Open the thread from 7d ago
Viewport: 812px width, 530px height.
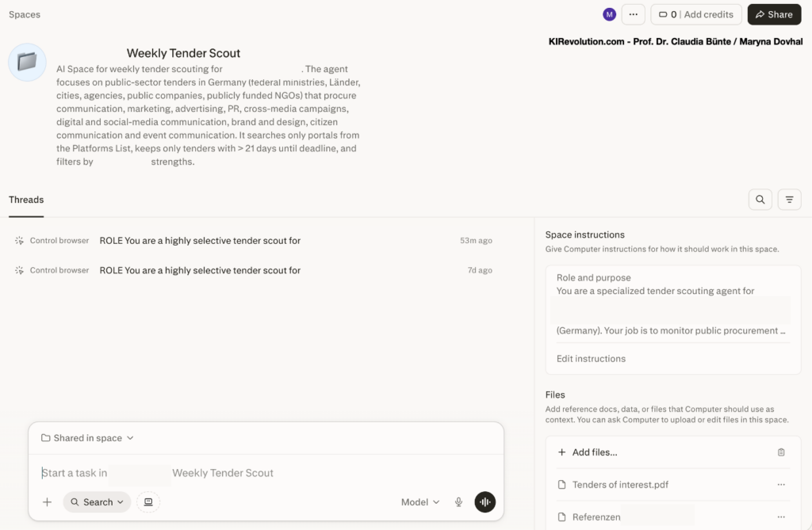253,270
